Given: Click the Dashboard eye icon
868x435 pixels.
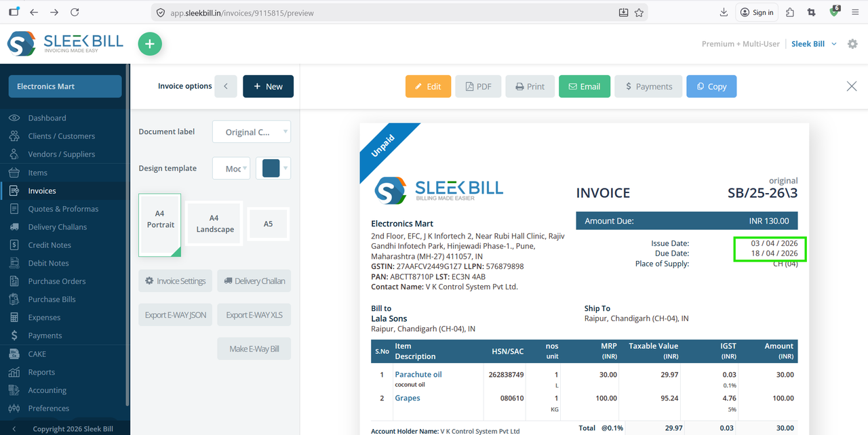Looking at the screenshot, I should (14, 118).
